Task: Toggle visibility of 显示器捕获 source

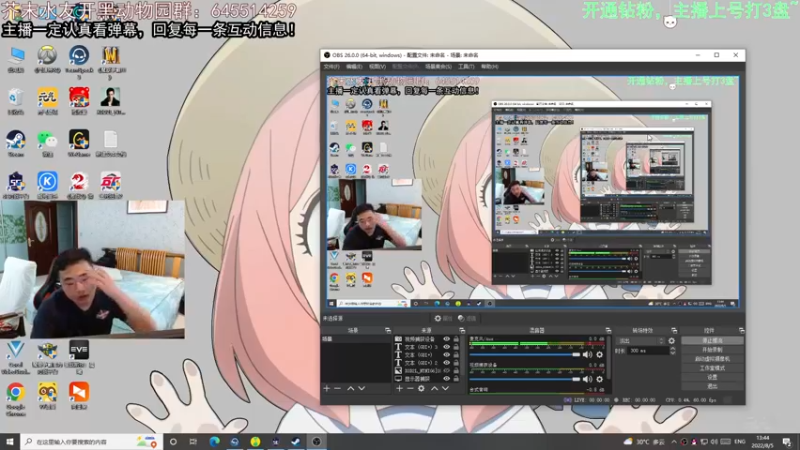Action: pos(446,379)
